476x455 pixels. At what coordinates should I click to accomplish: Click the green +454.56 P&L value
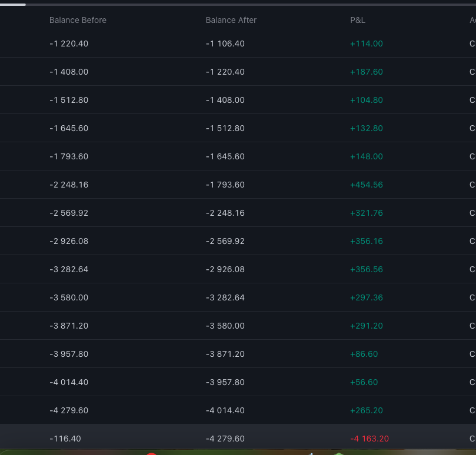coord(366,185)
